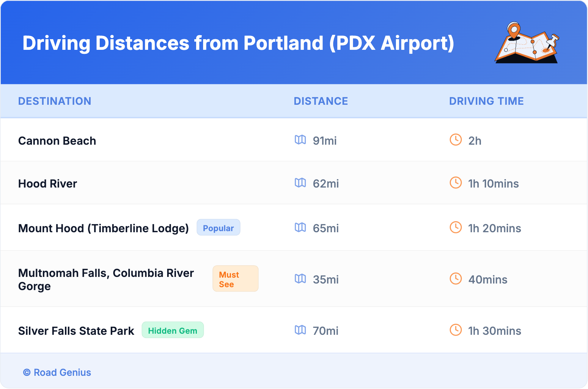The height and width of the screenshot is (389, 588).
Task: Click the clock icon next to 2h
Action: pos(456,140)
